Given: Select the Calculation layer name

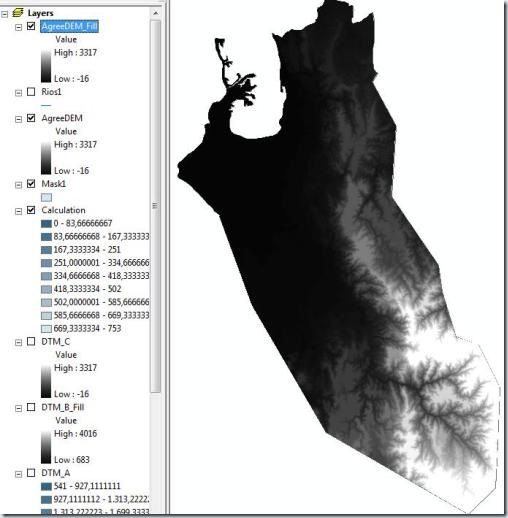Looking at the screenshot, I should click(63, 210).
